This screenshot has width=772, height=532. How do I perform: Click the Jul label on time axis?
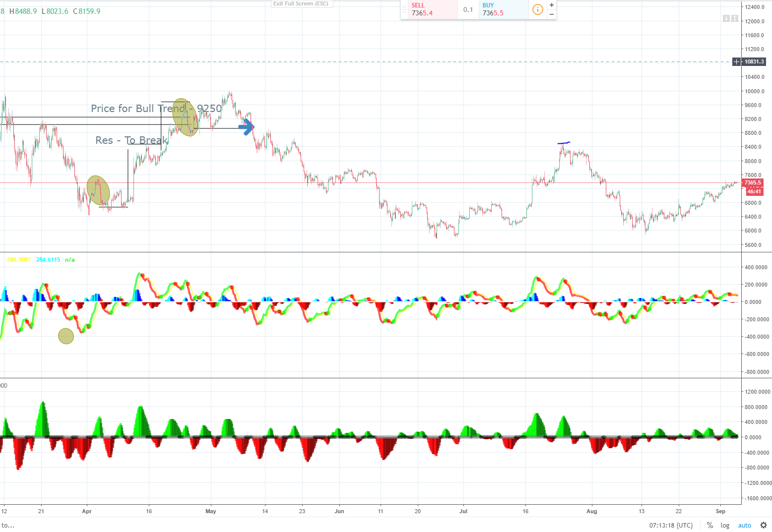pyautogui.click(x=463, y=511)
